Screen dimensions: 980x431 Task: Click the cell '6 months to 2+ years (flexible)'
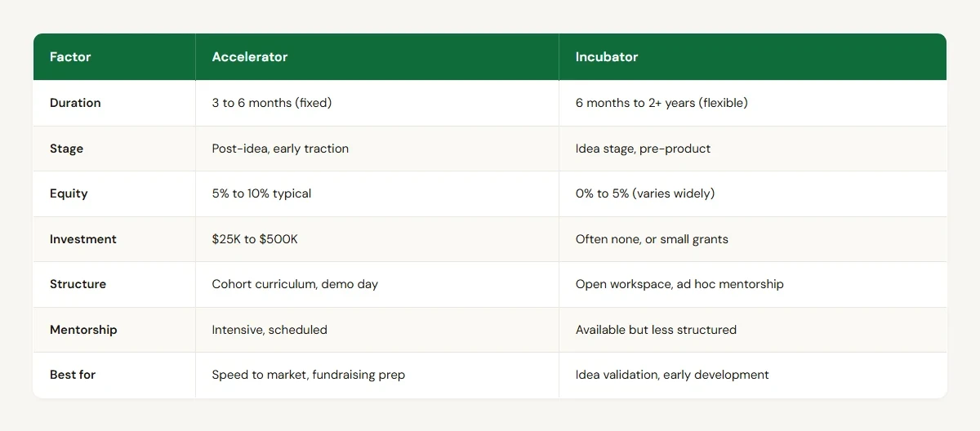(753, 103)
